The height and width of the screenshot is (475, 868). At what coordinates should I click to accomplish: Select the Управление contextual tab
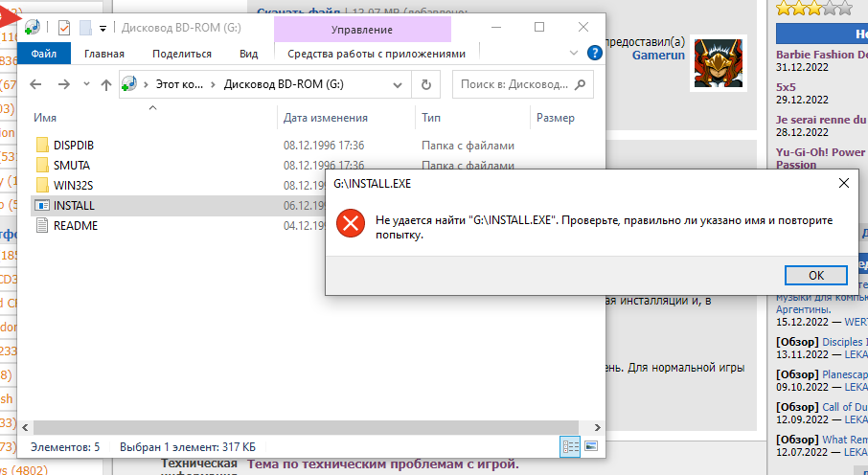pyautogui.click(x=362, y=30)
